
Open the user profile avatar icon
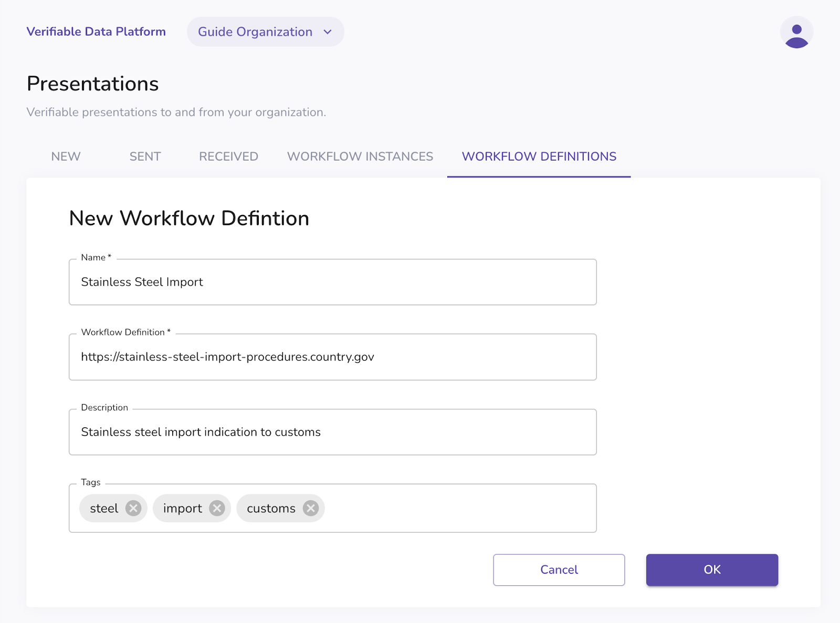click(x=796, y=33)
